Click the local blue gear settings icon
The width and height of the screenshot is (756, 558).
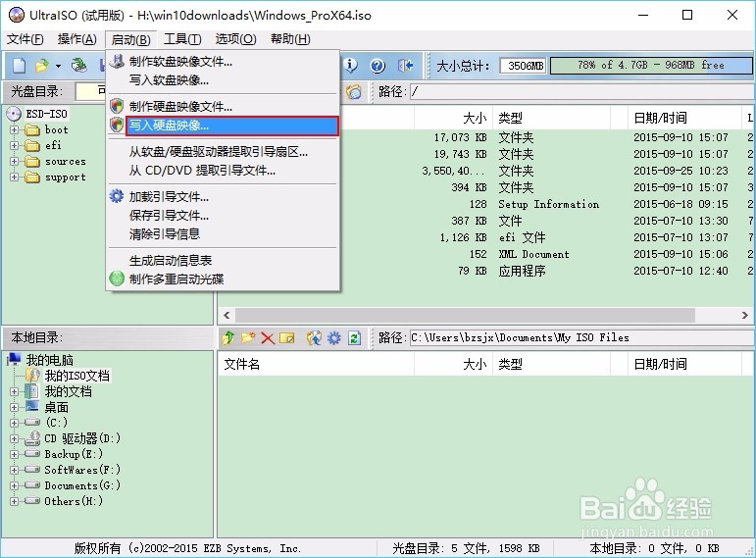[334, 338]
